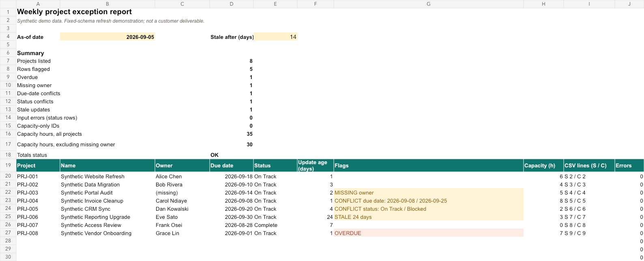The width and height of the screenshot is (644, 261).
Task: Click the 'Project' table header cell
Action: 38,165
